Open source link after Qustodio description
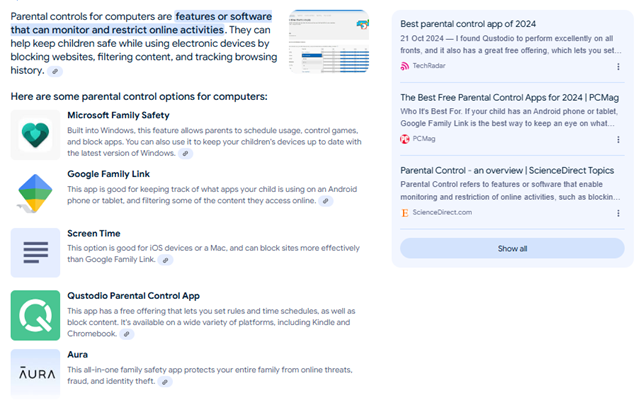 tap(127, 334)
